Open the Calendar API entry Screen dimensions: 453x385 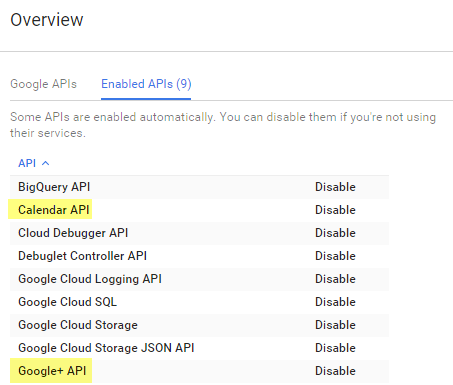pyautogui.click(x=54, y=210)
